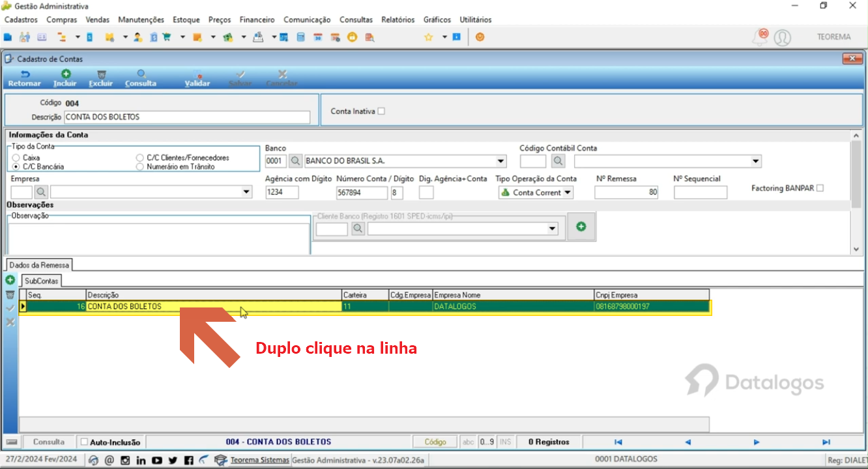
Task: Enable the Factoring BANPAR checkbox
Action: coord(820,188)
